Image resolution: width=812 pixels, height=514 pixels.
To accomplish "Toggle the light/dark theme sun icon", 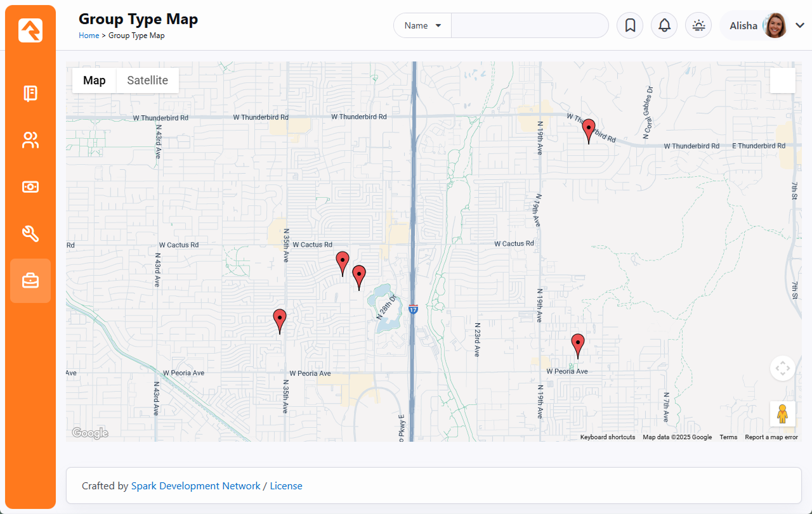I will 698,25.
